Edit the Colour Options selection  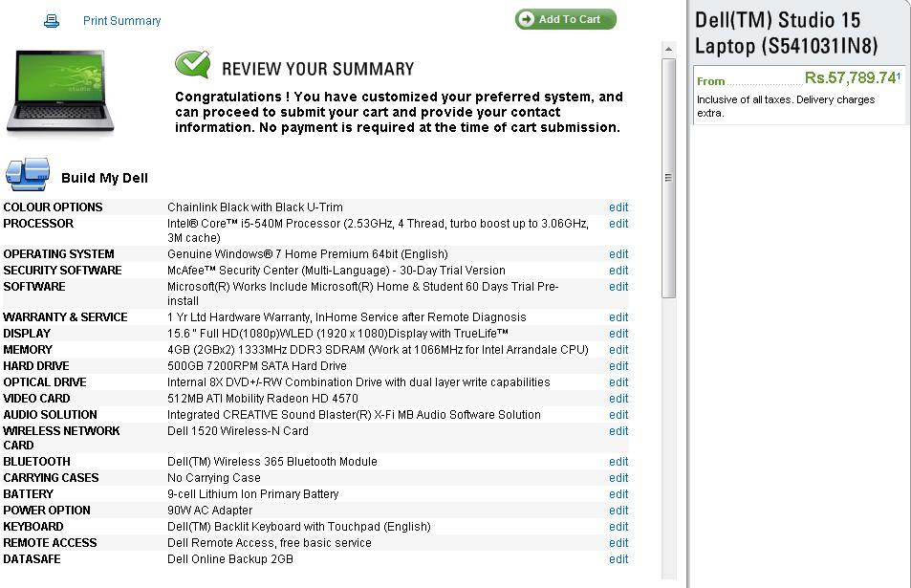tap(618, 207)
